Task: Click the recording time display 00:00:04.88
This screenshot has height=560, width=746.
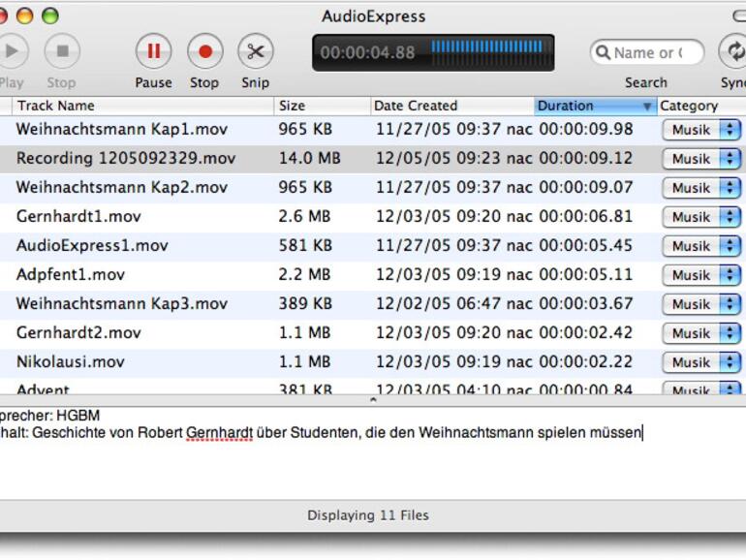Action: click(x=367, y=52)
